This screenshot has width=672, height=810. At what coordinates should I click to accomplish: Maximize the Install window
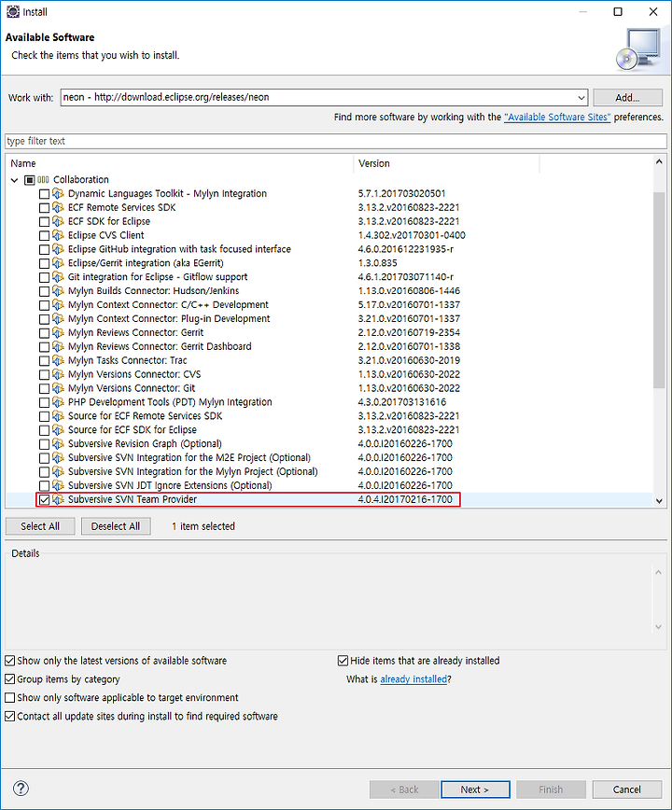618,11
